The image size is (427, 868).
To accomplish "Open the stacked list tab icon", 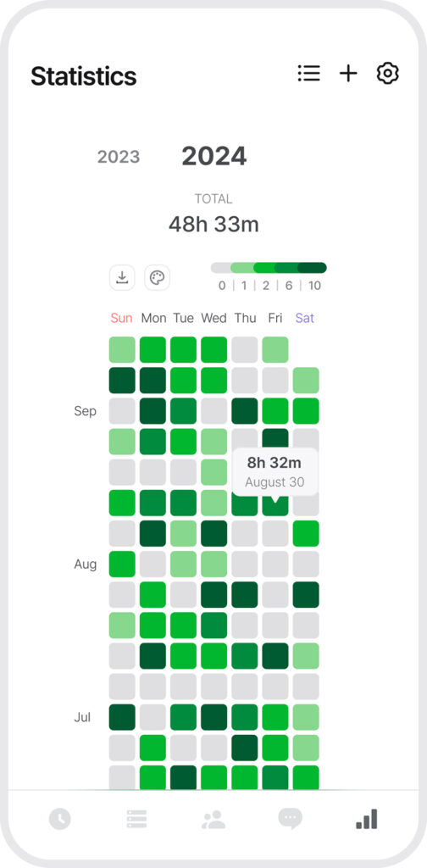I will (x=136, y=818).
